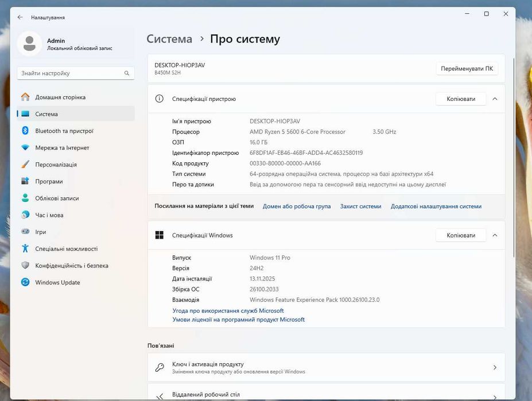532x401 pixels.
Task: Open Ігри settings section
Action: (x=76, y=231)
